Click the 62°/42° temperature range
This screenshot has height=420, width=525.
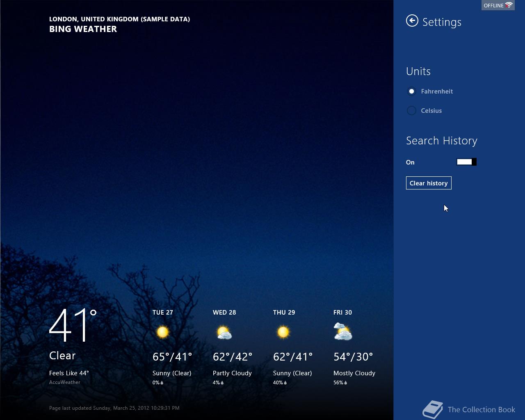coord(233,357)
